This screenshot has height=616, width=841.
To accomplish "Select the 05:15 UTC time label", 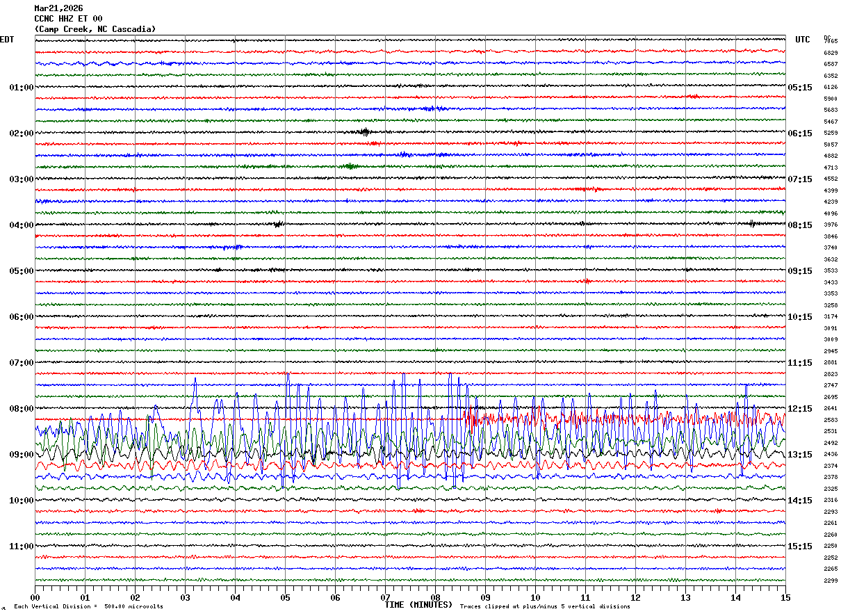I will pyautogui.click(x=799, y=88).
